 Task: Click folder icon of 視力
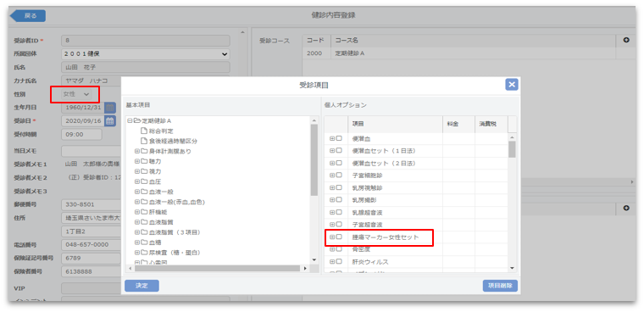[x=144, y=171]
